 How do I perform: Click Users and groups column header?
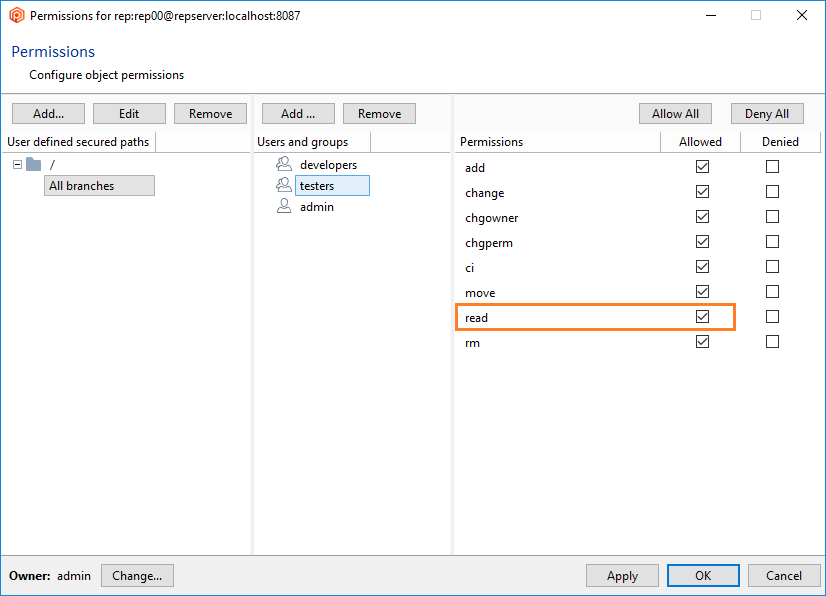point(312,142)
